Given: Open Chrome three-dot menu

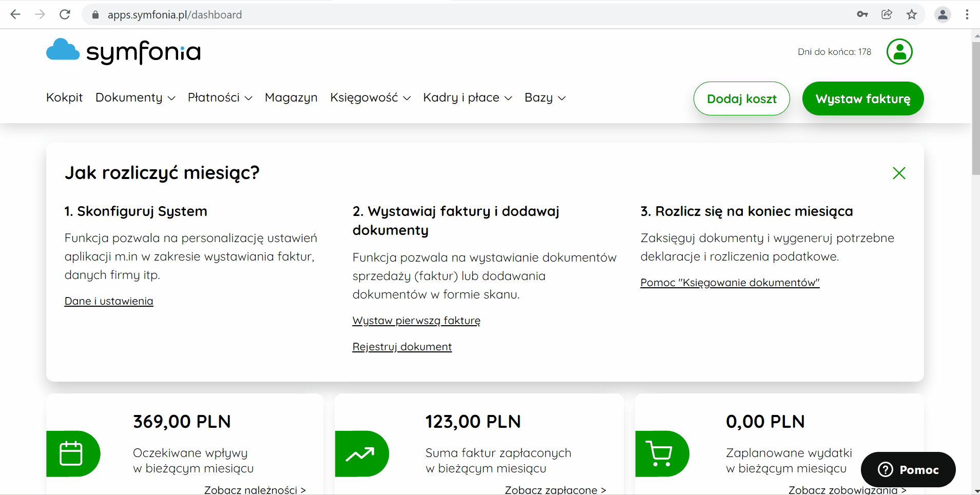Looking at the screenshot, I should tap(967, 14).
